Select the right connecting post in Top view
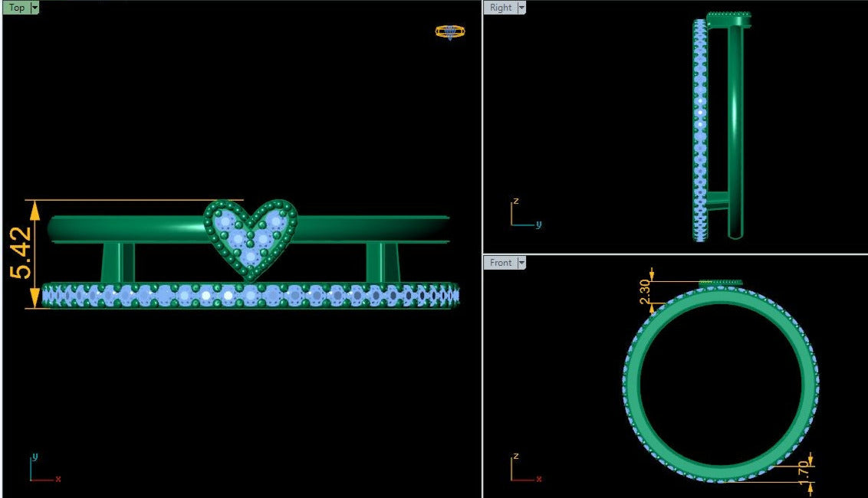 coord(382,263)
